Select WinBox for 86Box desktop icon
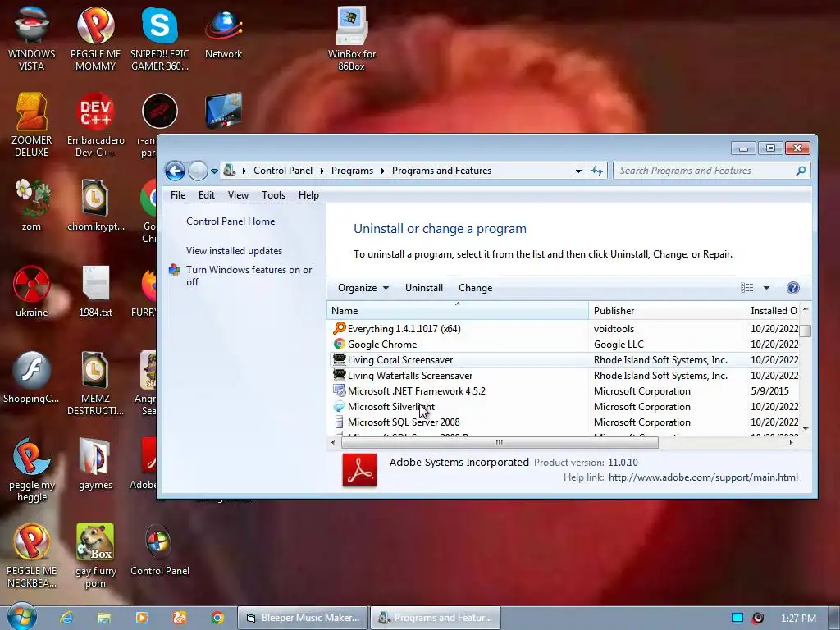Screen dimensions: 840x630 (x=351, y=39)
